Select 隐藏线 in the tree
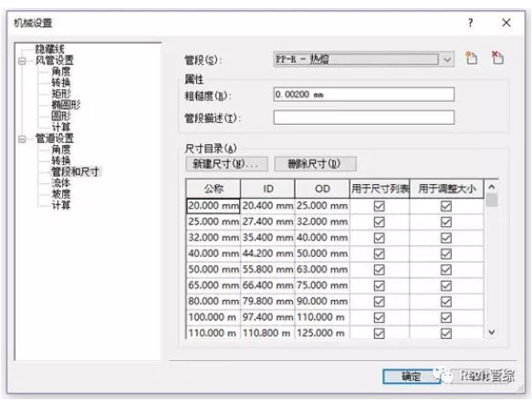532x402 pixels. 50,49
